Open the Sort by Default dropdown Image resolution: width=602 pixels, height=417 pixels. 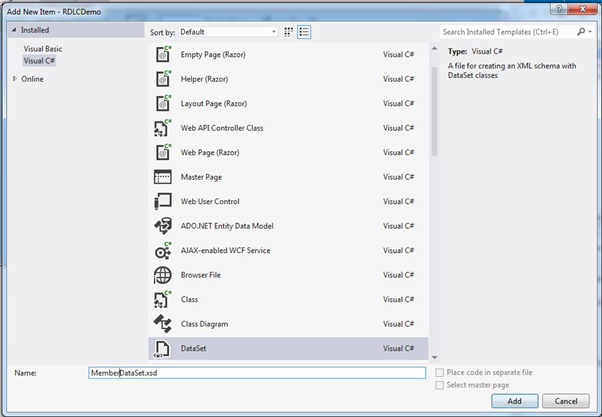click(228, 32)
